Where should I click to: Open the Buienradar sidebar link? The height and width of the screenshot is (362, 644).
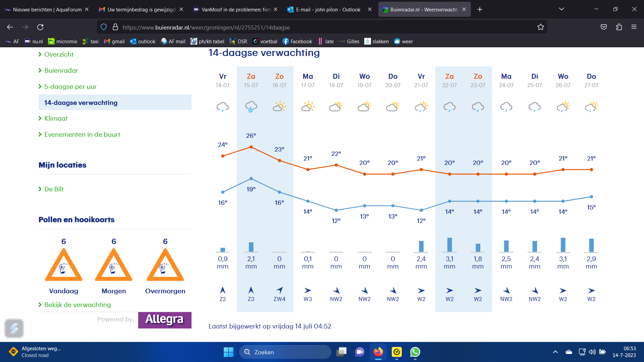point(61,70)
